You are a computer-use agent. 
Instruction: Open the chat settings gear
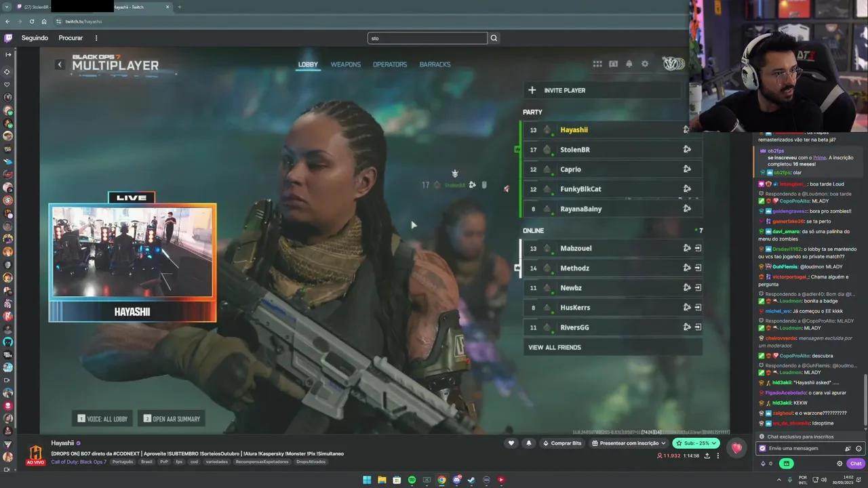[x=840, y=464]
